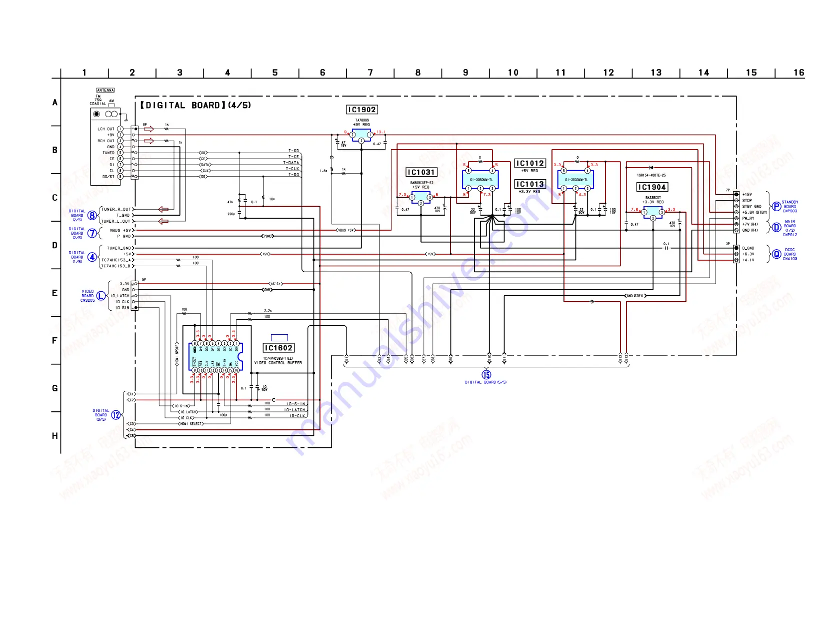
Task: Click row letter H in grid margin
Action: (55, 436)
